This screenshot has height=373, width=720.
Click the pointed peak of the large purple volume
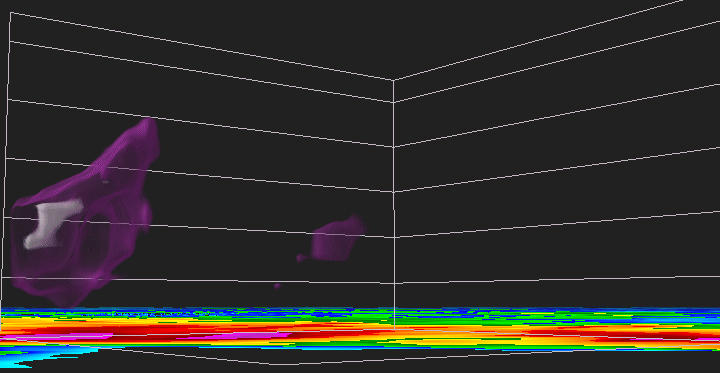pyautogui.click(x=148, y=122)
